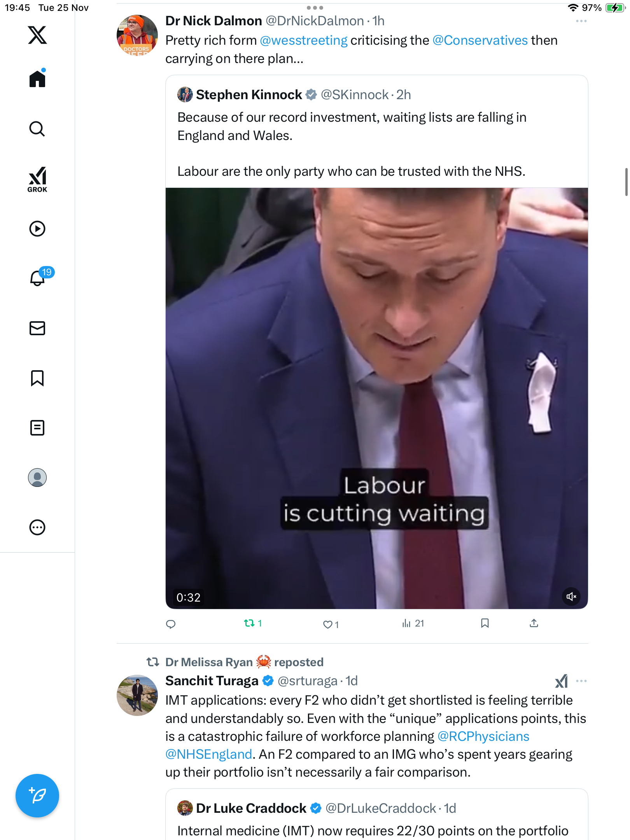Open the profile tab in sidebar
Image resolution: width=630 pixels, height=840 pixels.
(37, 478)
